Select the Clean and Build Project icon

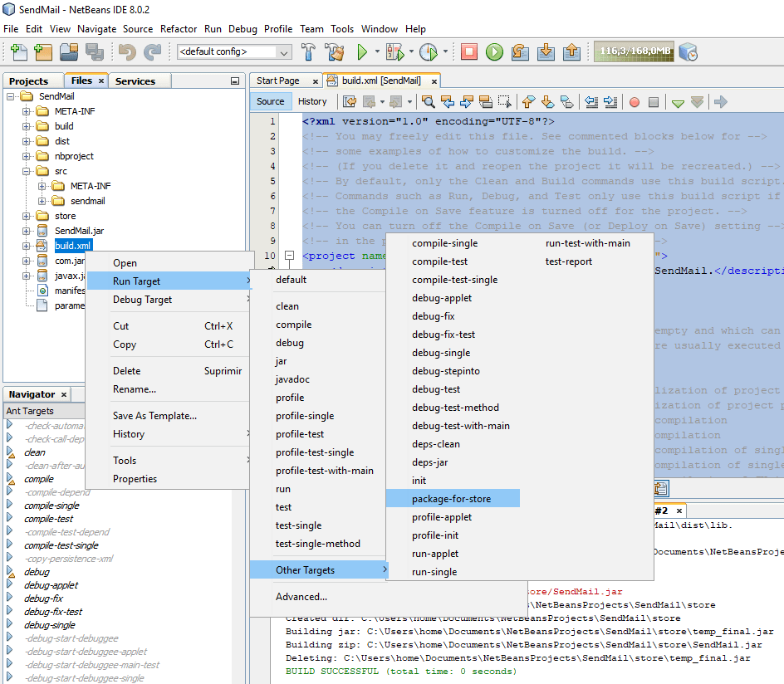click(x=335, y=51)
